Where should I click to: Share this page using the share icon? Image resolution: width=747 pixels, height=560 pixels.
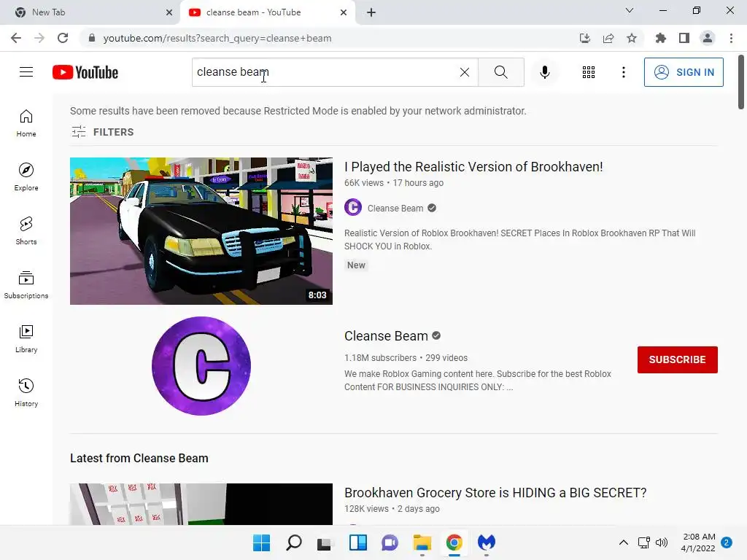pos(608,38)
